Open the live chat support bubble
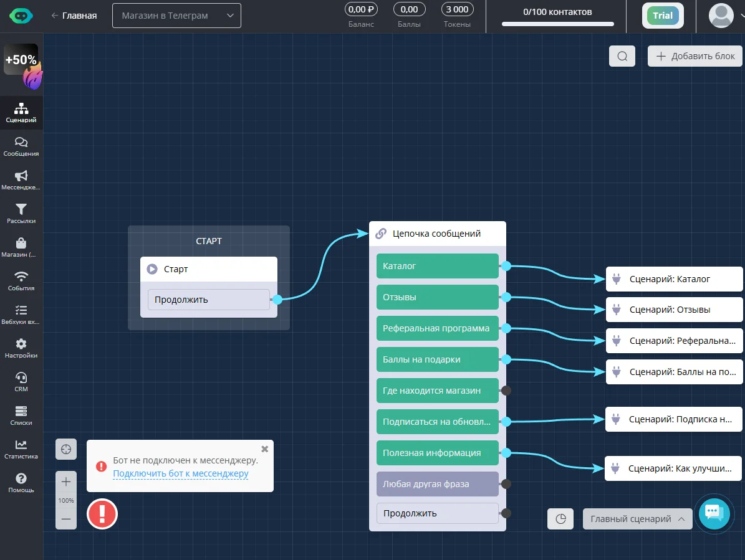The height and width of the screenshot is (560, 745). coord(714,513)
